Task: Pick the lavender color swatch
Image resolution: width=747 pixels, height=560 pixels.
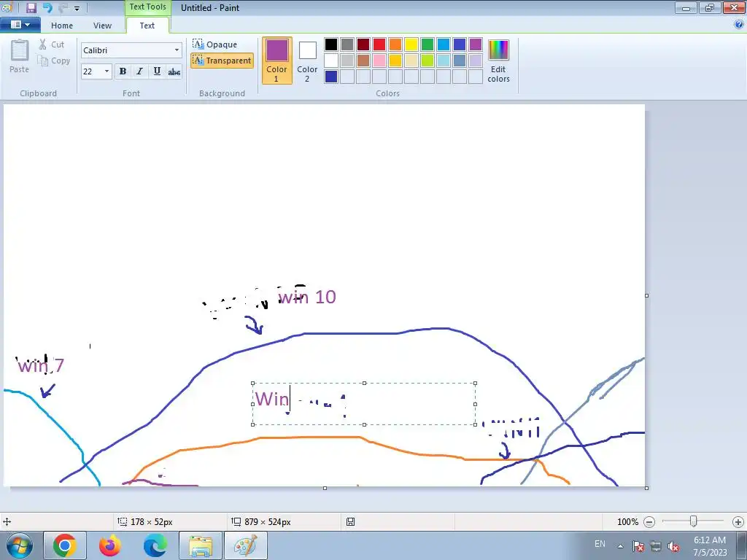Action: click(x=476, y=61)
